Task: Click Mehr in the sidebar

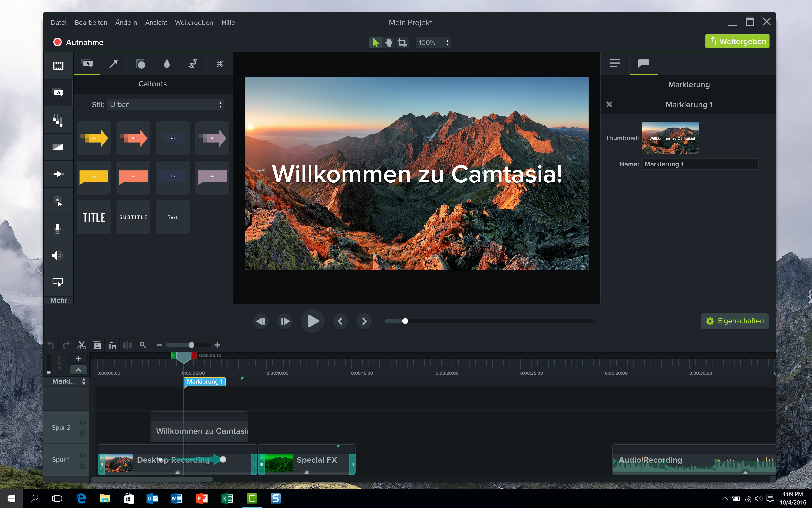Action: [59, 300]
